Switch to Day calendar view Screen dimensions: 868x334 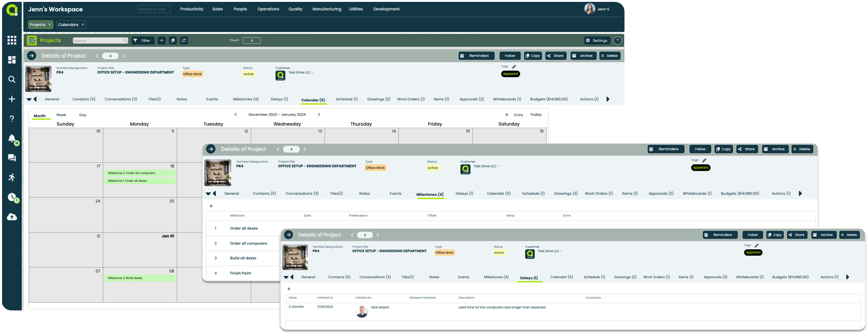83,115
